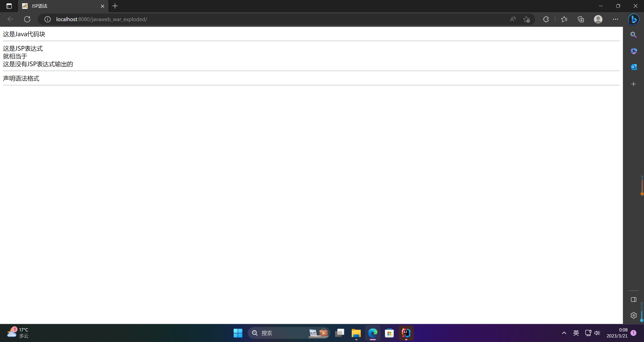Refresh the current page
Image resolution: width=644 pixels, height=342 pixels.
[27, 19]
